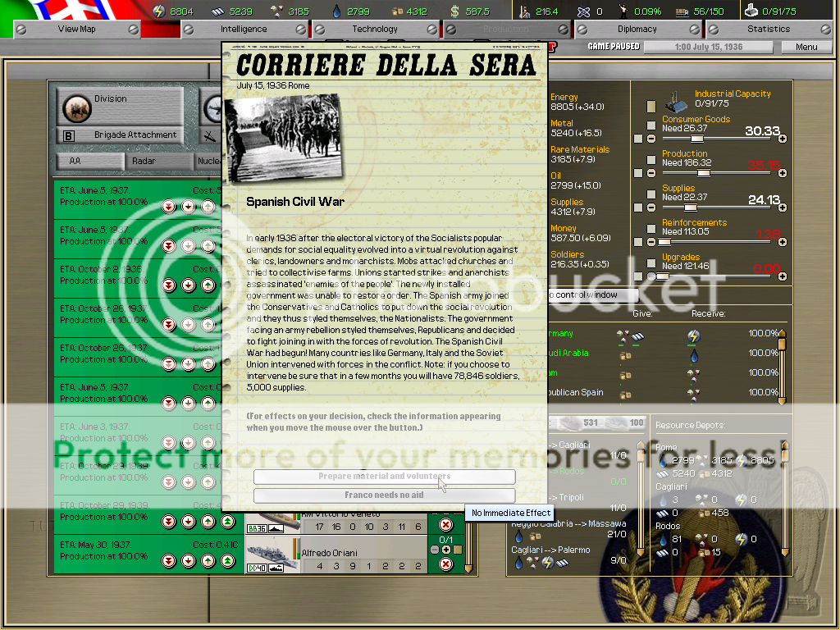This screenshot has height=630, width=840.
Task: Increase Upgrades allocation with plus icon
Action: (782, 276)
